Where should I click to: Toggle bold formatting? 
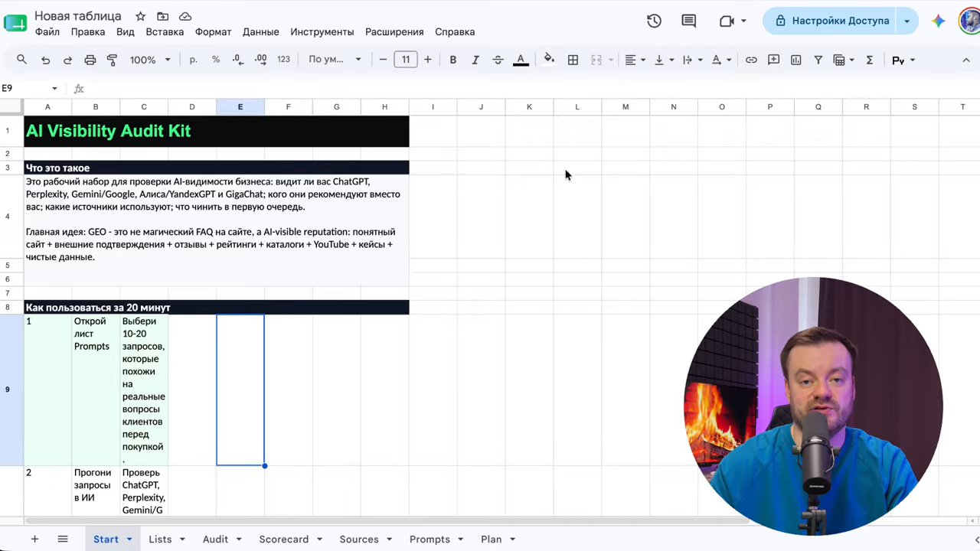453,60
